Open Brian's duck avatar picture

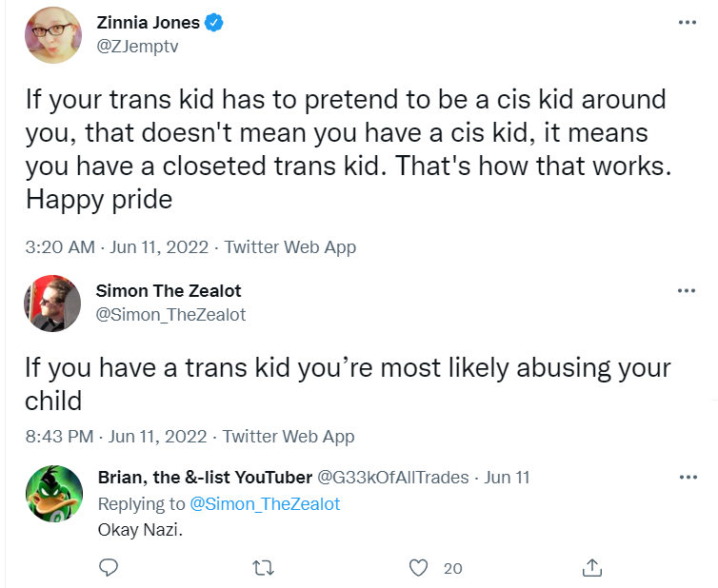point(53,494)
